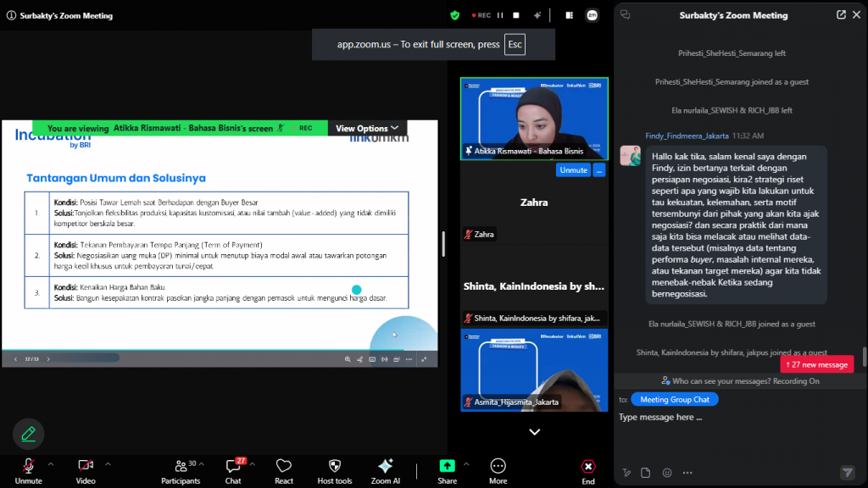
Task: Select the Shinta, KainIndonesia participant tile
Action: [x=534, y=286]
